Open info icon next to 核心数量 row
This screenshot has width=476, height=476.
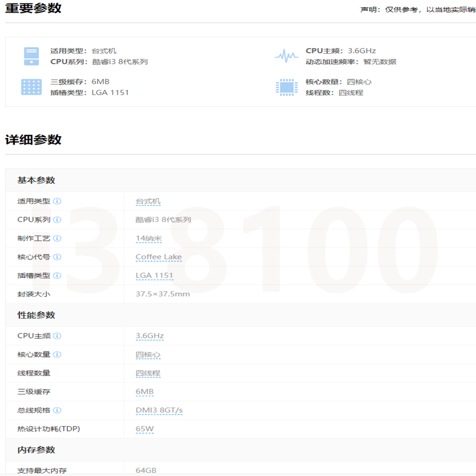coord(57,354)
